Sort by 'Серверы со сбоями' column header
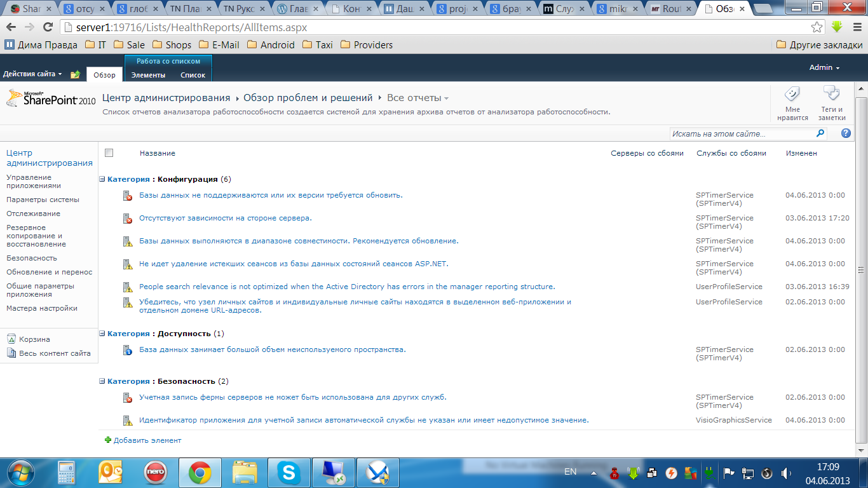The image size is (868, 488). click(647, 153)
